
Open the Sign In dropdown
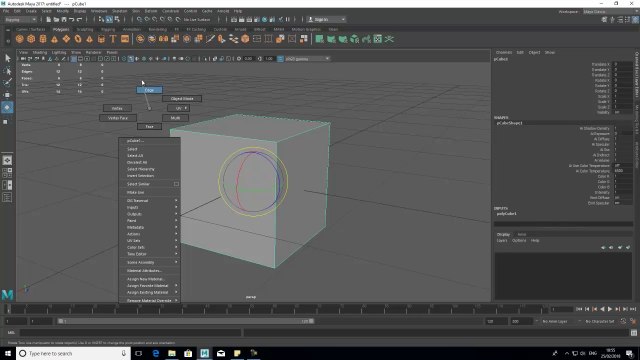coord(327,20)
